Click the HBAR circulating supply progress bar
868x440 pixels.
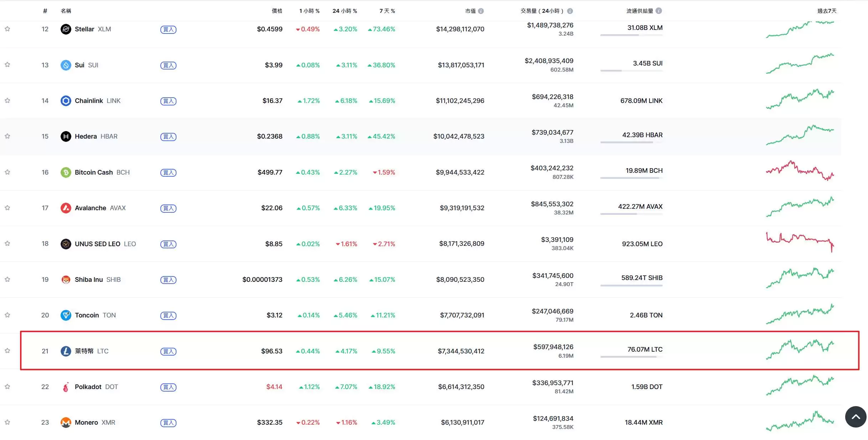(x=626, y=142)
